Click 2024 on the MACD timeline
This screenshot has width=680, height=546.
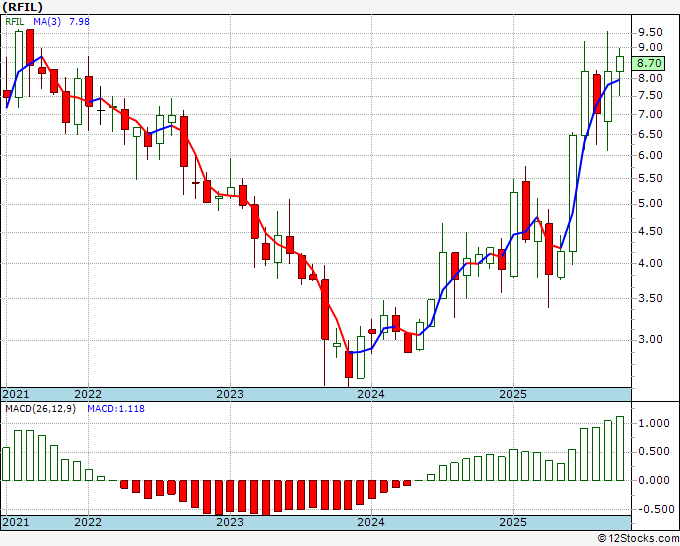coord(371,522)
